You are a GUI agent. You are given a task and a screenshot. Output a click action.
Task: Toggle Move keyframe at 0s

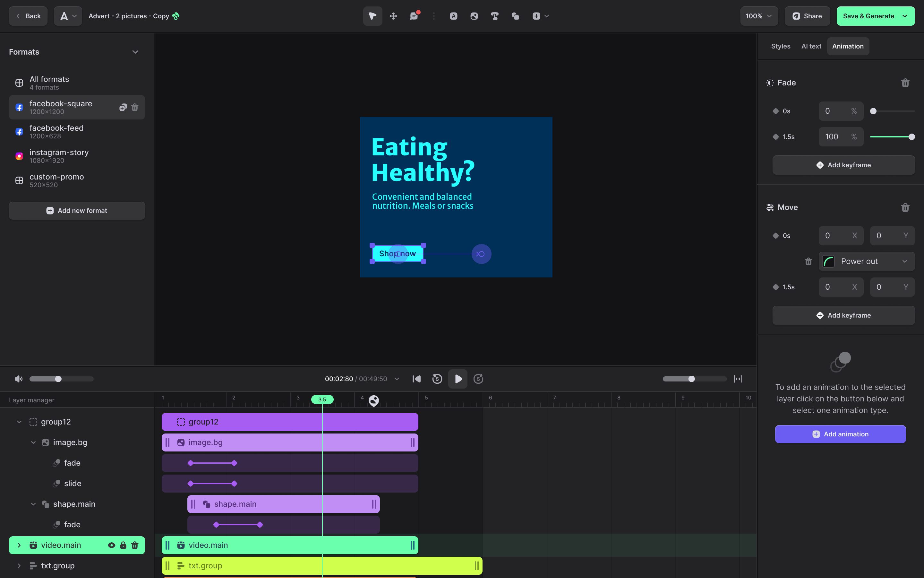(775, 236)
